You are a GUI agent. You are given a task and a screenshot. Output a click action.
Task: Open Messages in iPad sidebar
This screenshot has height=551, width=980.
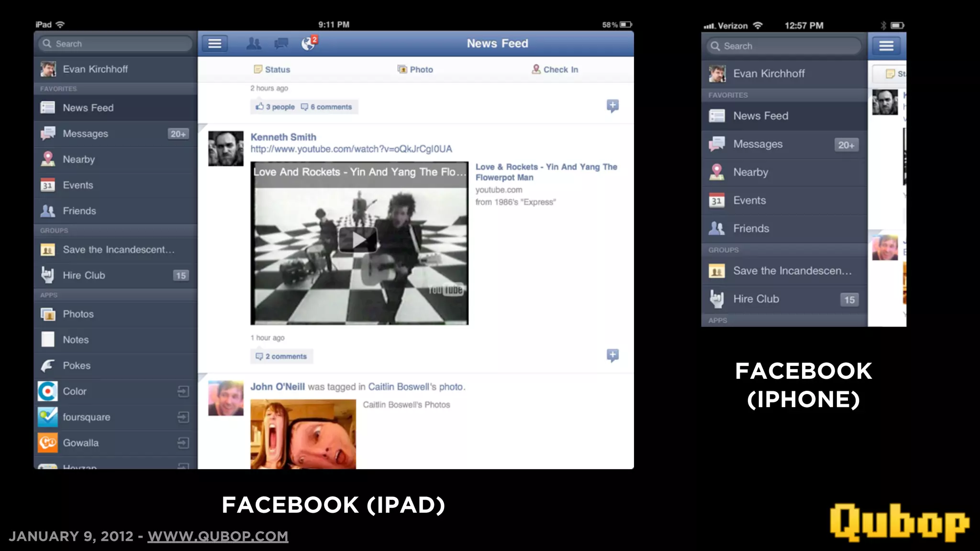coord(115,133)
